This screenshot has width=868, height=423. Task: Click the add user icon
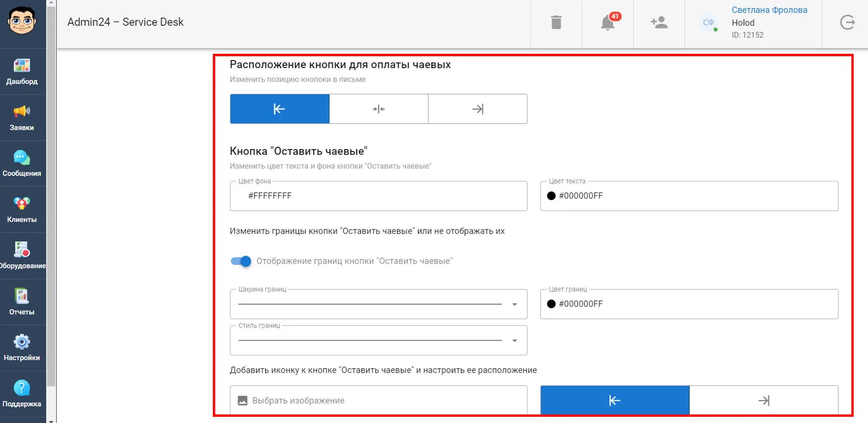pyautogui.click(x=659, y=22)
